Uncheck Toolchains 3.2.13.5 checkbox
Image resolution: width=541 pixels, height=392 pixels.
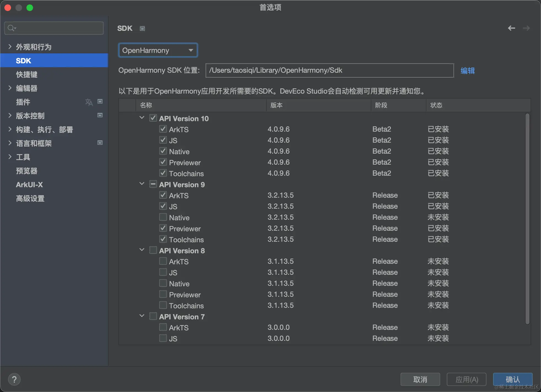tap(163, 239)
